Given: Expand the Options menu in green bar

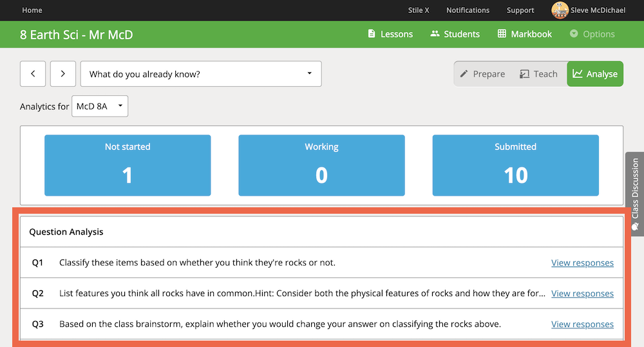Looking at the screenshot, I should point(592,34).
